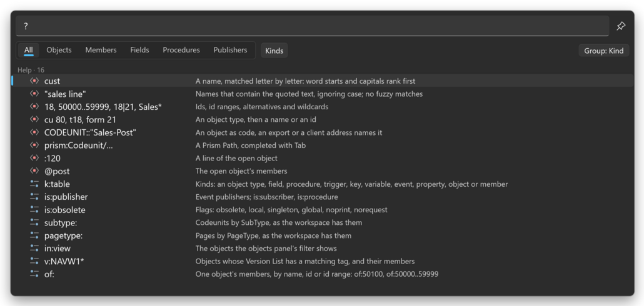Image resolution: width=644 pixels, height=306 pixels.
Task: Choose the "18, 50000..59999, 18|21, Sales*" example
Action: point(322,107)
